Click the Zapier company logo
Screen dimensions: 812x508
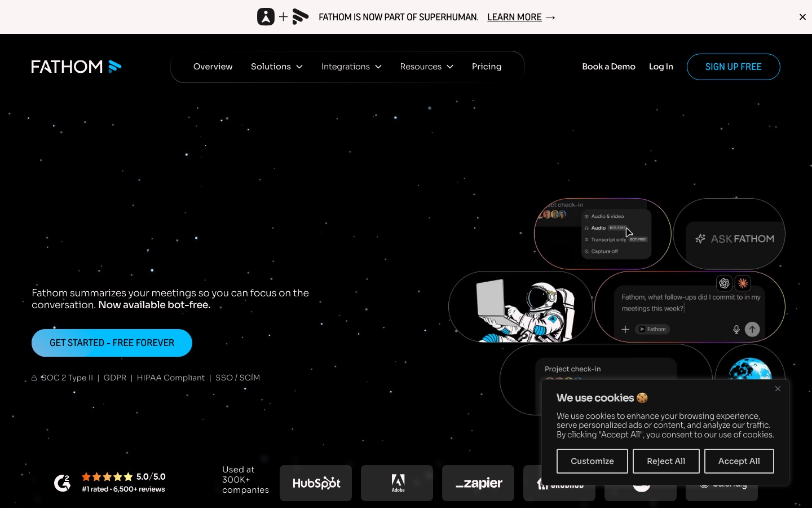pyautogui.click(x=478, y=483)
